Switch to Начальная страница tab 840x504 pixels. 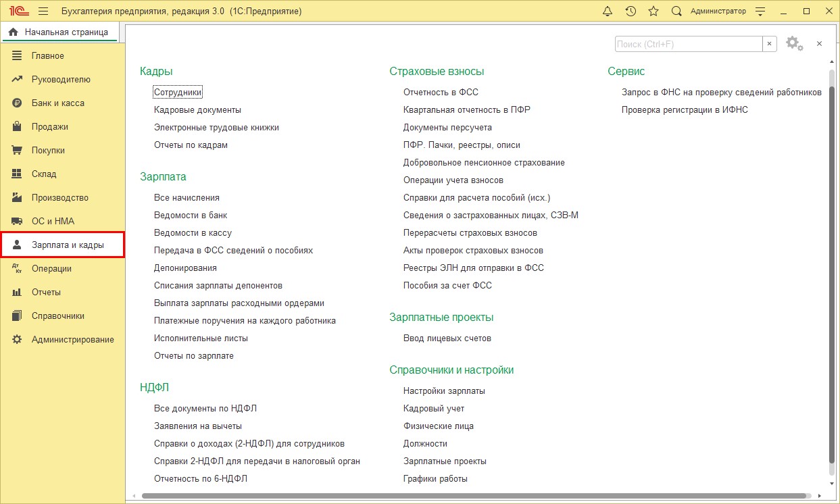(59, 32)
